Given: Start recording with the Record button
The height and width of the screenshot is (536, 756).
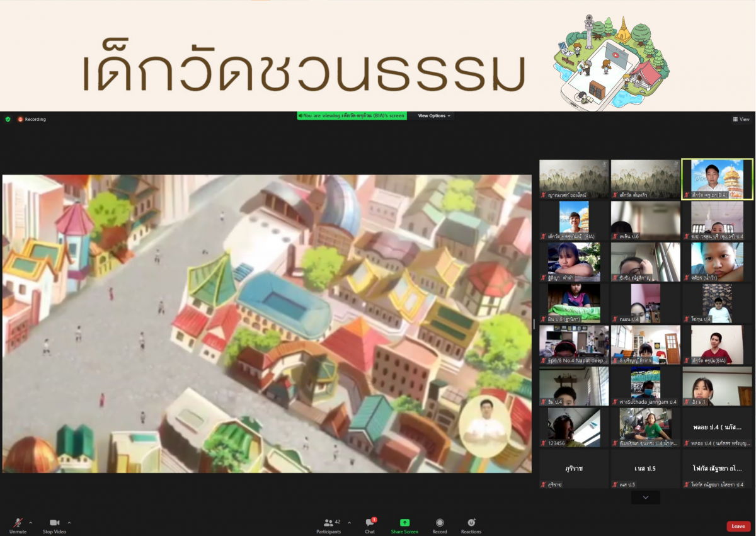Looking at the screenshot, I should tap(440, 523).
